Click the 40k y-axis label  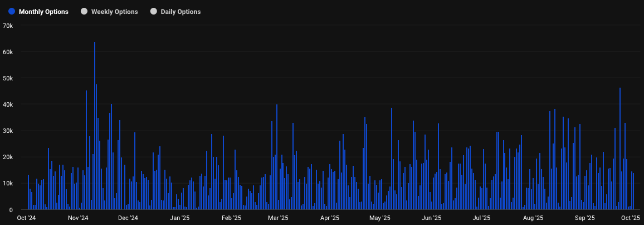click(8, 104)
